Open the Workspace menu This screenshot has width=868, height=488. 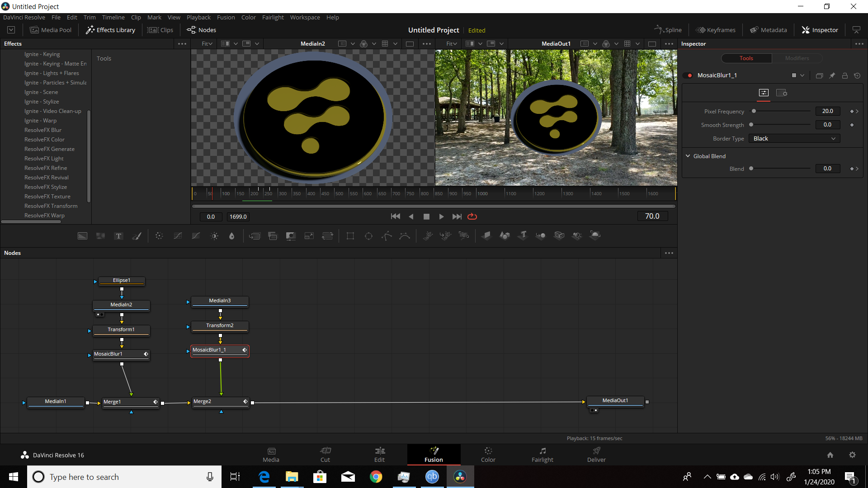click(305, 17)
